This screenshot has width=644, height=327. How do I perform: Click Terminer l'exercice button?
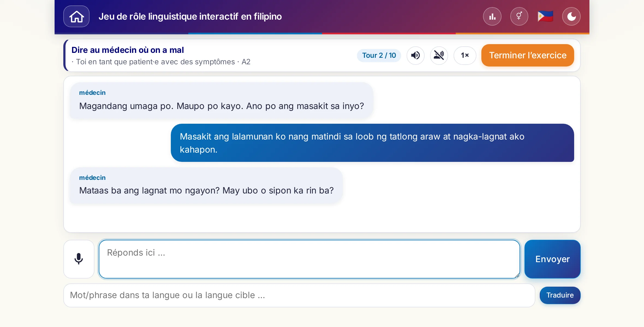528,55
